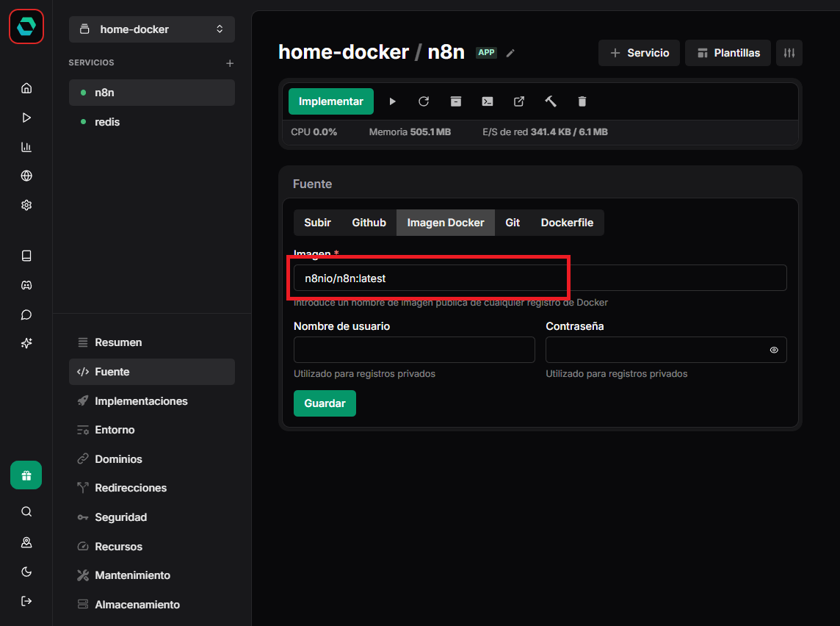Click the Guardar button
Viewport: 840px width, 626px height.
coord(325,403)
